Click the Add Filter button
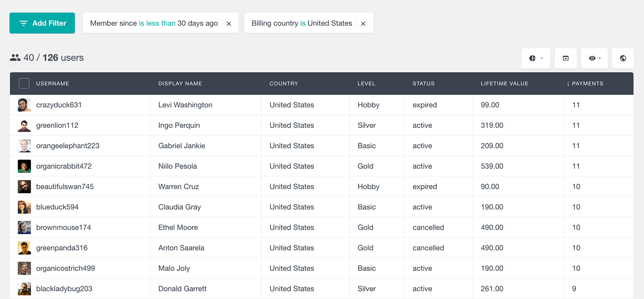This screenshot has width=644, height=299. pyautogui.click(x=42, y=23)
